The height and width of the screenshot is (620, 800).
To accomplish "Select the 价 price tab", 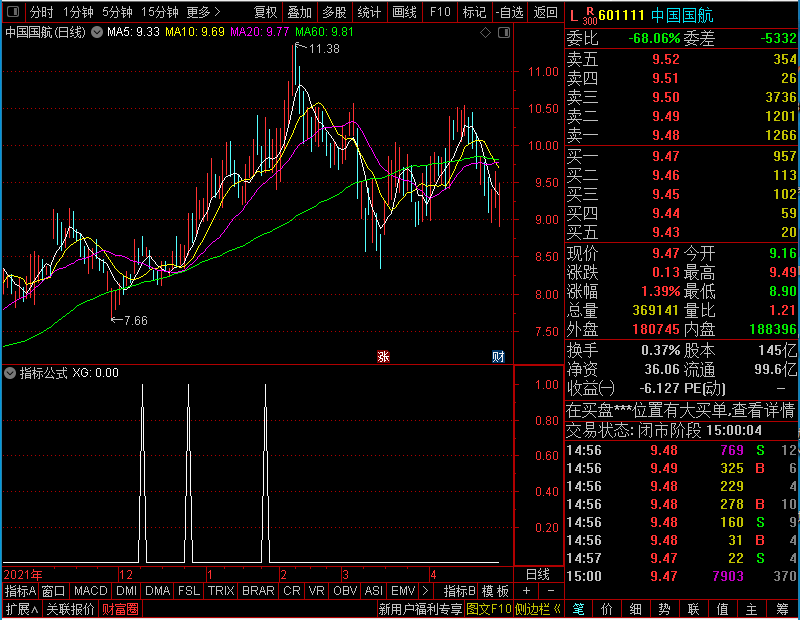I will click(x=607, y=609).
